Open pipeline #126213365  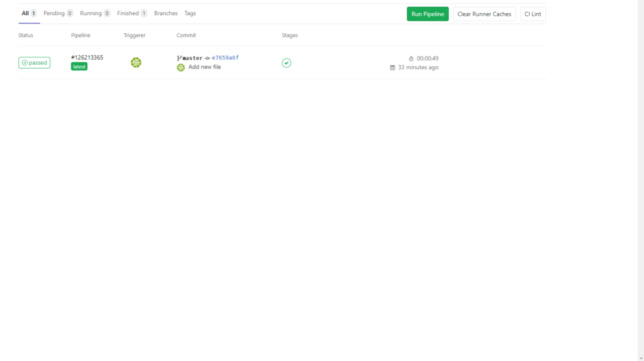(87, 57)
